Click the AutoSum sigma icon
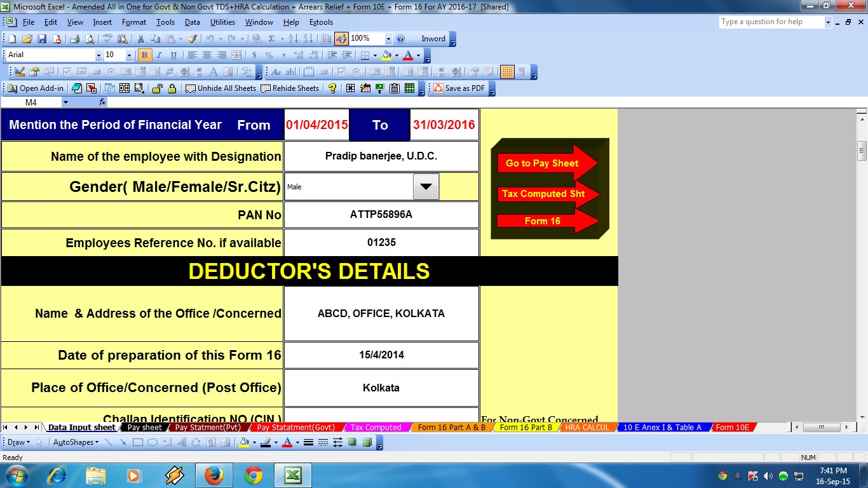This screenshot has height=488, width=868. [271, 39]
